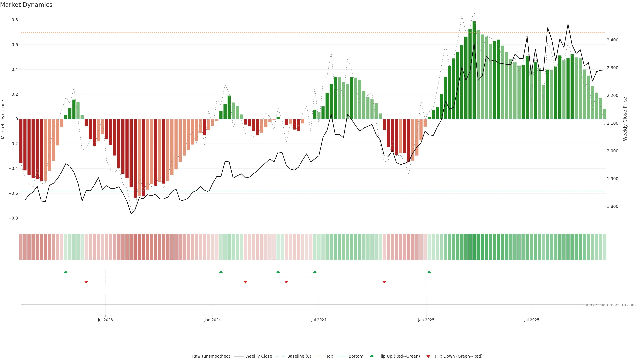The width and height of the screenshot is (644, 362).
Task: Click the green triangle just before Jul 2024
Action: point(315,272)
